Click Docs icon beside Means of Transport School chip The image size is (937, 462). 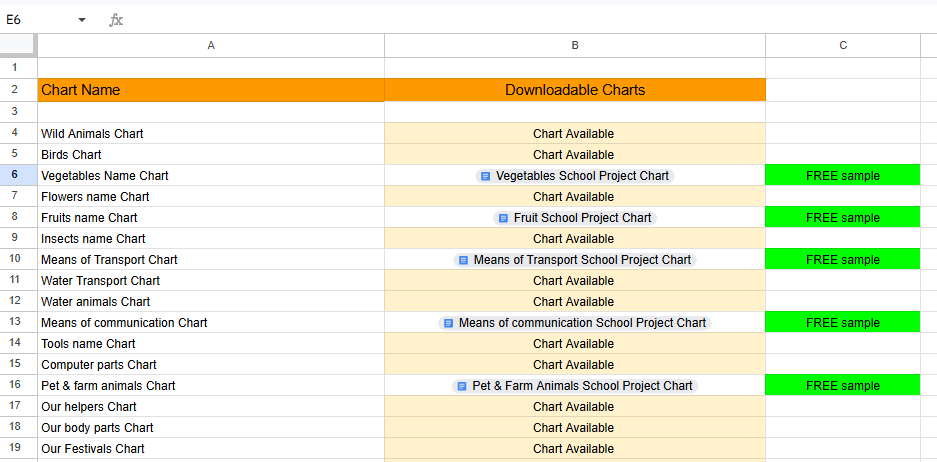pos(463,260)
